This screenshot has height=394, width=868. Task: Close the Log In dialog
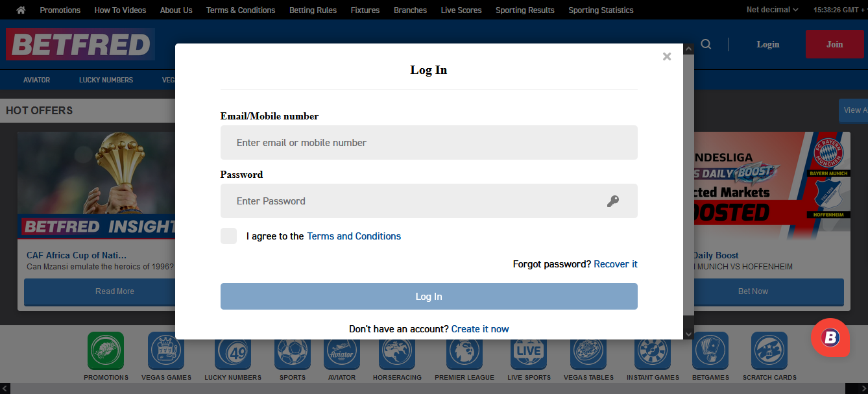coord(666,56)
